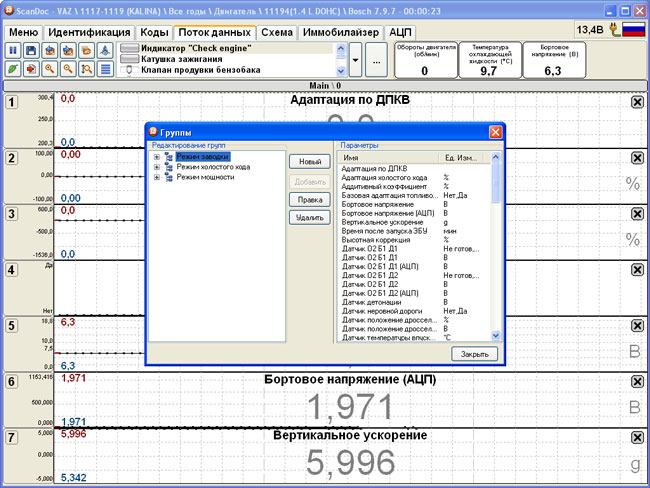Expand the Режим заводки tree node
Viewport: 650px width, 488px height.
tap(157, 157)
